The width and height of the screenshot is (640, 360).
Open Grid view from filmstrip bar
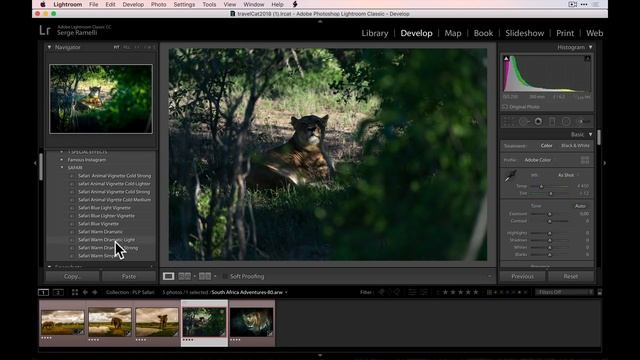(75, 292)
